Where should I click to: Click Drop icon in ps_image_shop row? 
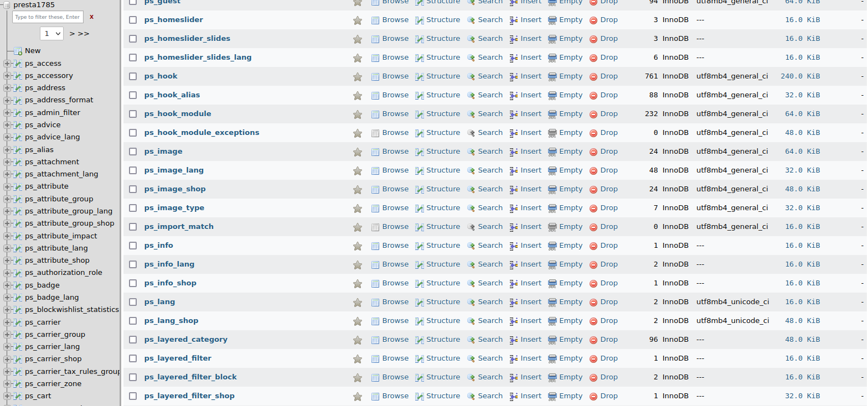pyautogui.click(x=593, y=190)
